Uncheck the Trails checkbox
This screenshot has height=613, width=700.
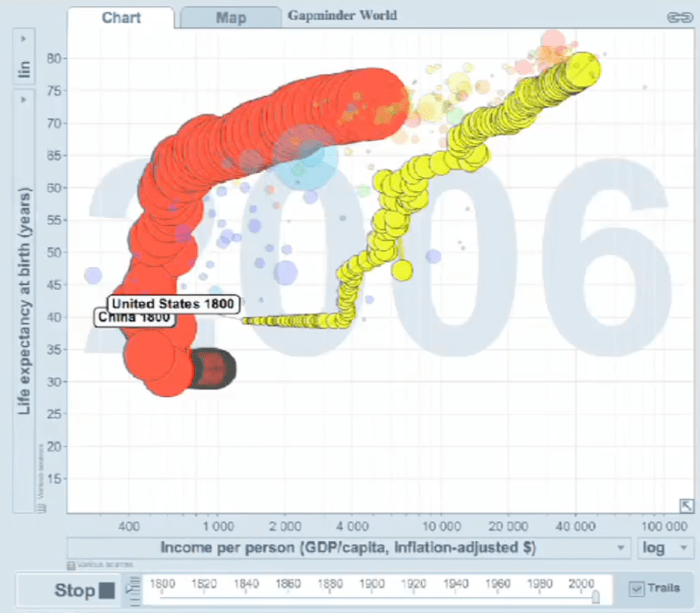637,588
